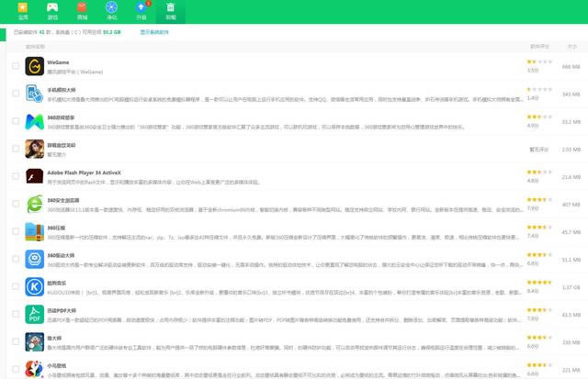The image size is (588, 379).
Task: Click the 360驱动大师 description text
Action: click(x=285, y=265)
